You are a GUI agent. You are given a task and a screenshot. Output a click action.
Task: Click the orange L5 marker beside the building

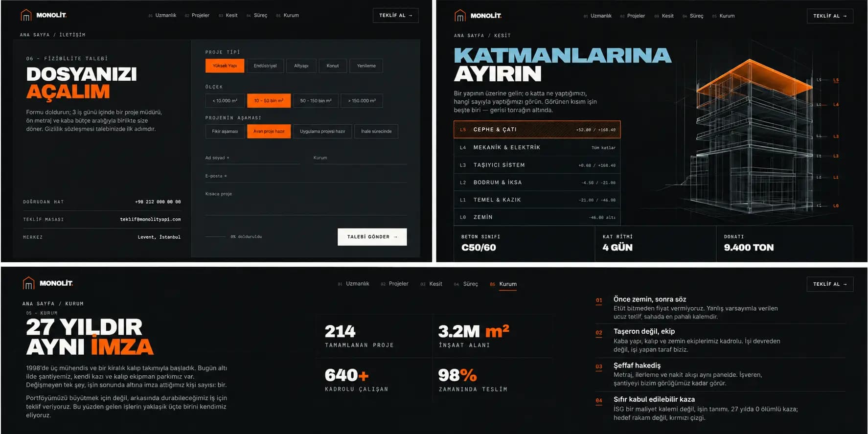click(836, 80)
